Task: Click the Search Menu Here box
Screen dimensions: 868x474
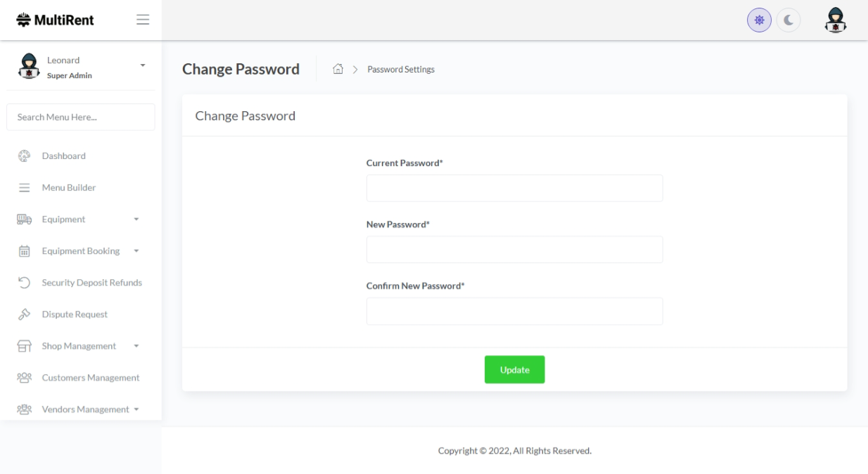Action: pyautogui.click(x=81, y=117)
